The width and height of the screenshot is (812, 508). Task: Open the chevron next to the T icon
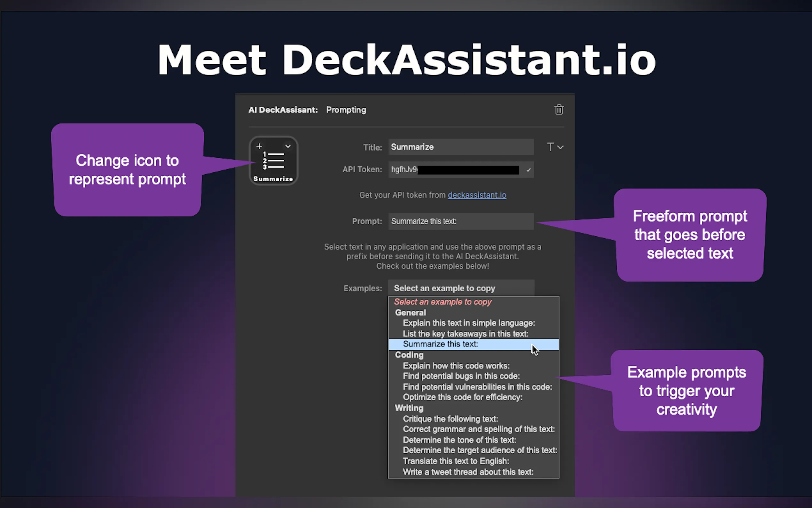[560, 147]
